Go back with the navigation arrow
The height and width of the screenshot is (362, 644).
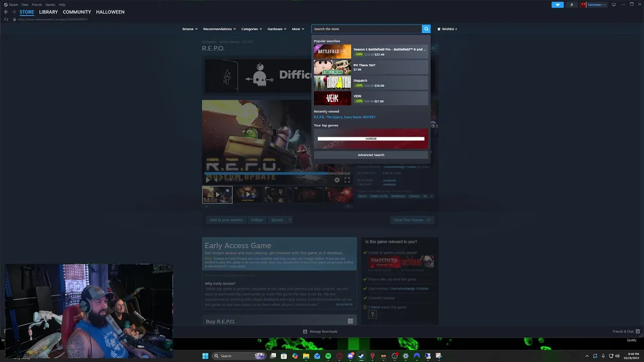coord(6,12)
